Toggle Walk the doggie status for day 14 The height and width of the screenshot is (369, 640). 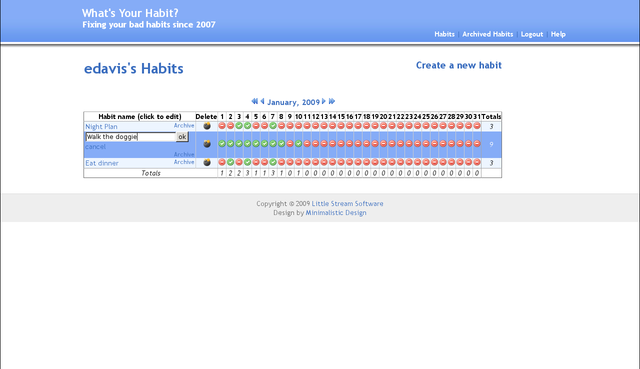[x=333, y=144]
